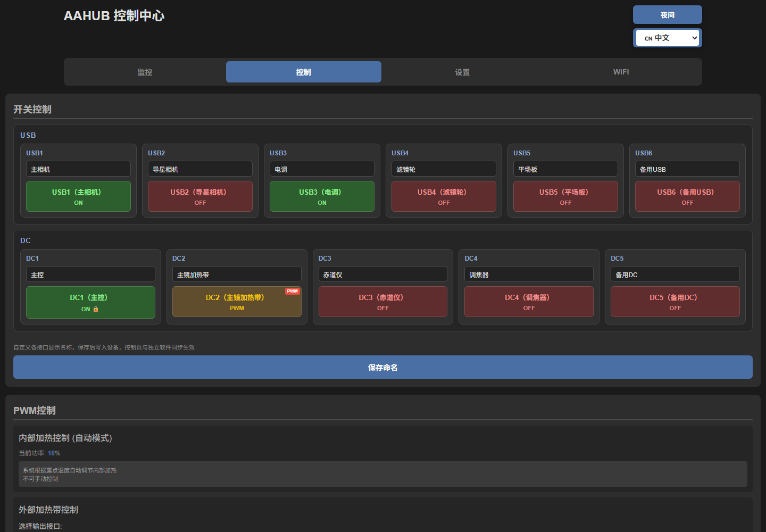Image resolution: width=766 pixels, height=532 pixels.
Task: Click the 夜间 night mode button
Action: point(668,15)
